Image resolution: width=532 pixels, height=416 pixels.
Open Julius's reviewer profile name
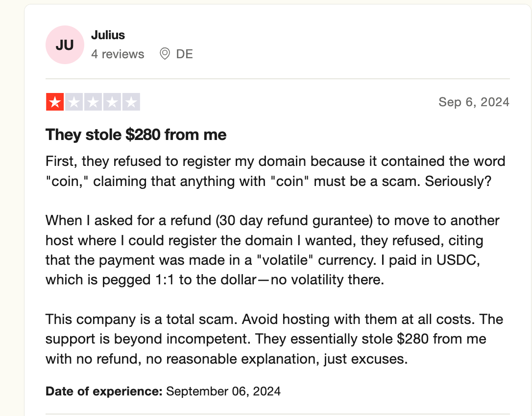(108, 35)
